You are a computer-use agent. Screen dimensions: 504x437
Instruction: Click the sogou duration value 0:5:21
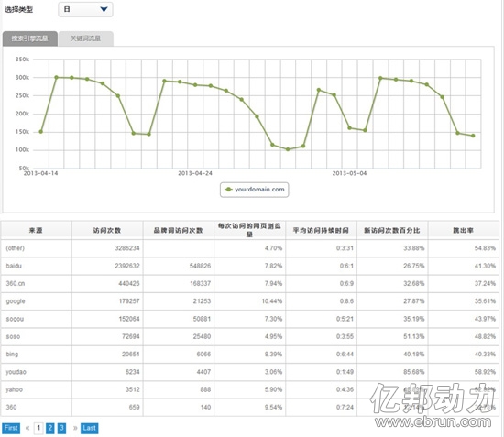345,319
